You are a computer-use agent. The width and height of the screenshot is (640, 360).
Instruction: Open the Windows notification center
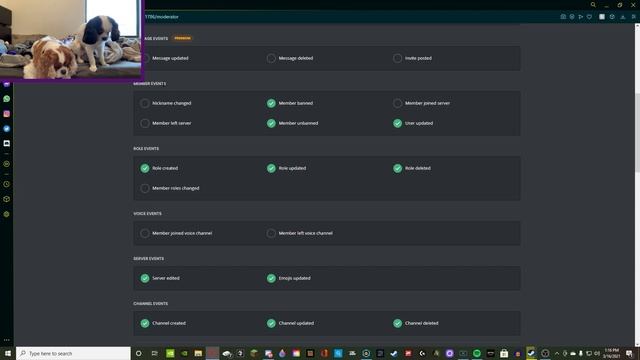click(x=630, y=353)
